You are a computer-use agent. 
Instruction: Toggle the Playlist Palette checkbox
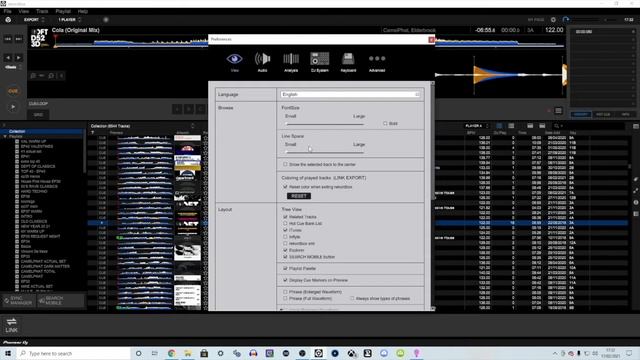point(285,269)
